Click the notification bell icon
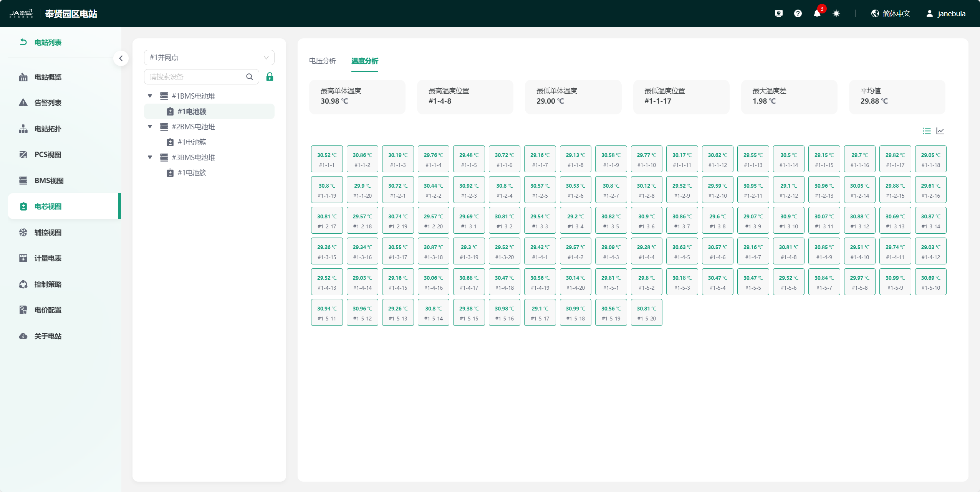This screenshot has width=980, height=492. click(x=817, y=14)
